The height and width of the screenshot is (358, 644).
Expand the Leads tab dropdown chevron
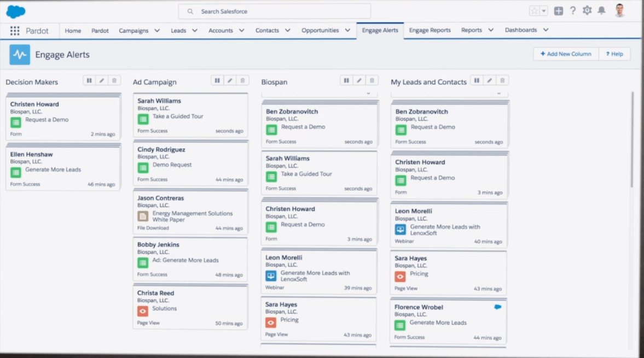click(195, 31)
